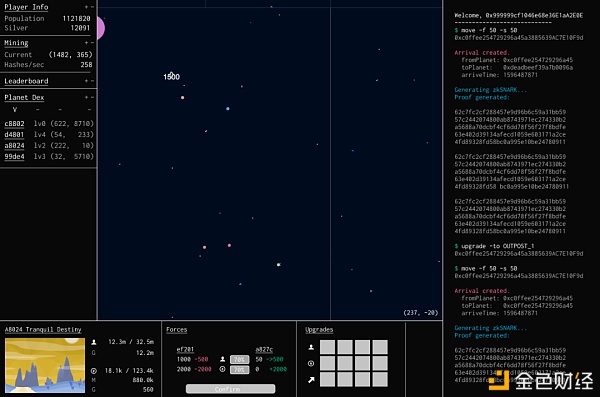
Task: Click the silver coin icon in Upgrades panel
Action: coord(311,363)
